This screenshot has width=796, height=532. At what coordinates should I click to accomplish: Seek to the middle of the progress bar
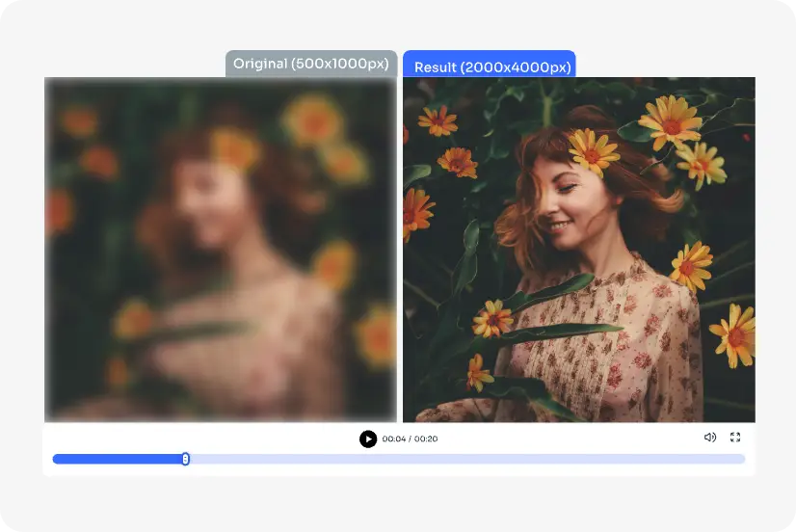pyautogui.click(x=399, y=459)
